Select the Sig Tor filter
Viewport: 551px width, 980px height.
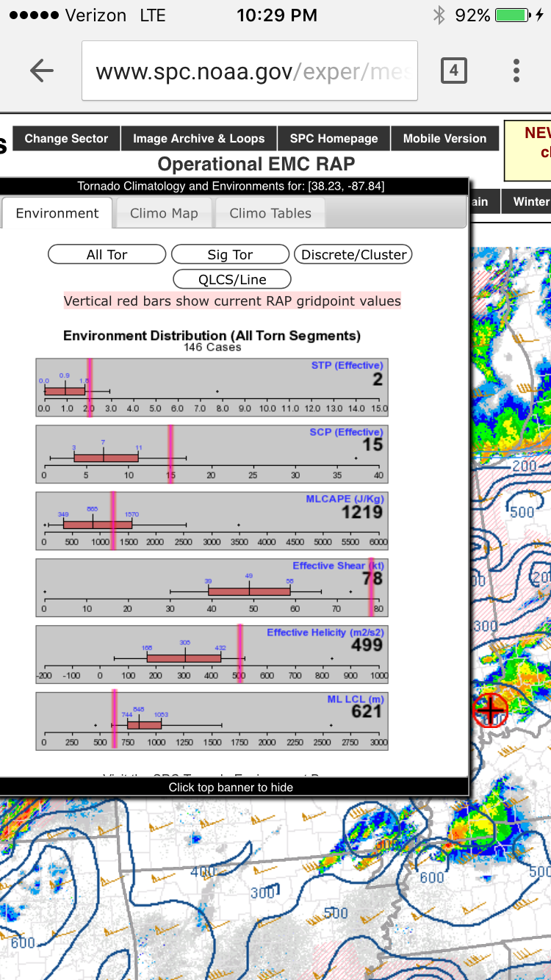tap(230, 254)
